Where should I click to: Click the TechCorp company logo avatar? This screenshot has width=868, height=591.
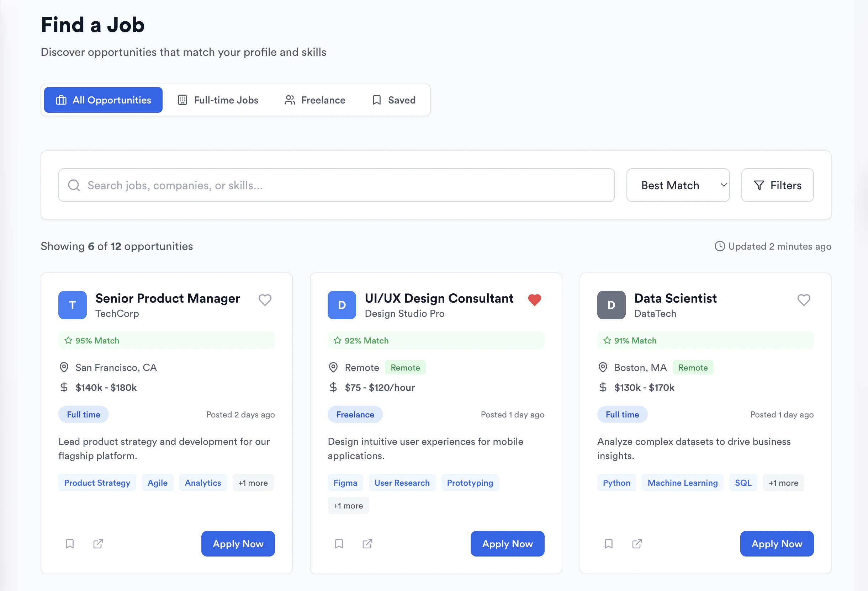[x=72, y=305]
